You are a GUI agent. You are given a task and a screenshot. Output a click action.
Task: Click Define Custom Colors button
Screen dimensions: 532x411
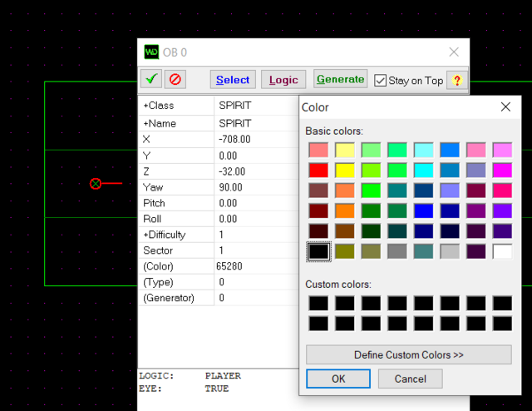point(409,354)
